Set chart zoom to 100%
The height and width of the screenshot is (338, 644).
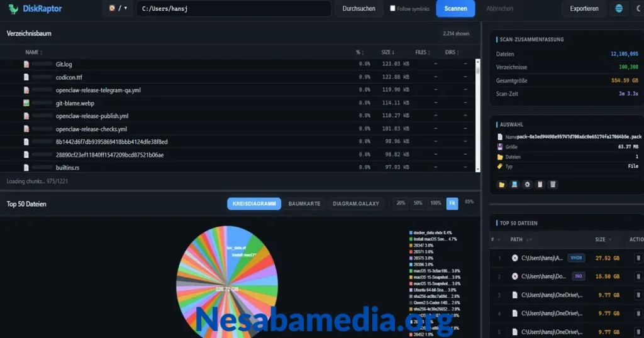(x=436, y=204)
